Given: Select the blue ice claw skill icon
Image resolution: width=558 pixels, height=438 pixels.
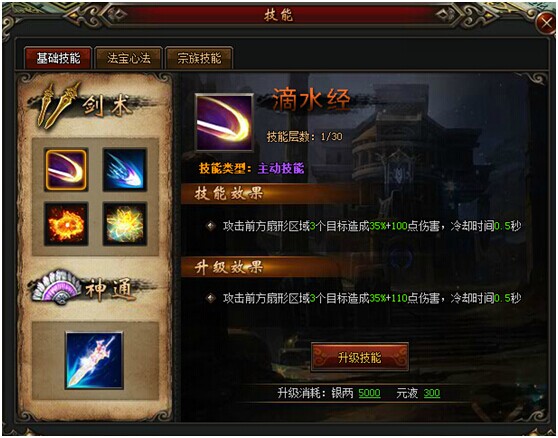Looking at the screenshot, I should click(125, 170).
